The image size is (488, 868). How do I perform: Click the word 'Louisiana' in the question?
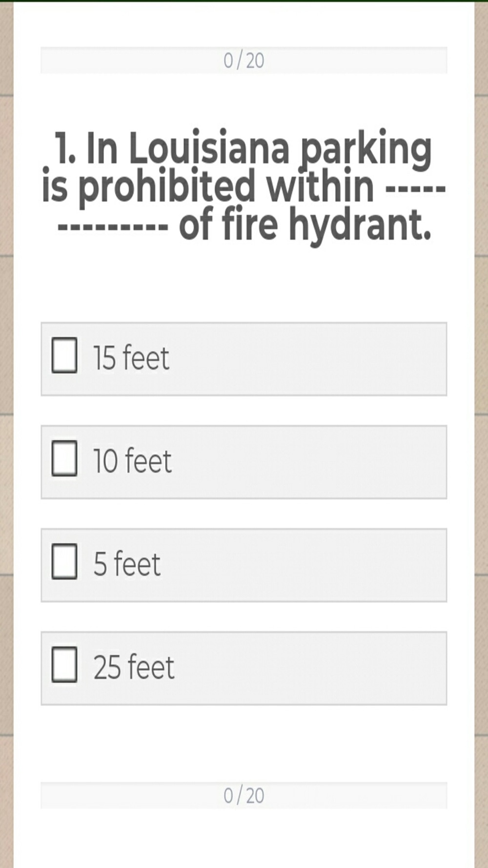tap(209, 148)
